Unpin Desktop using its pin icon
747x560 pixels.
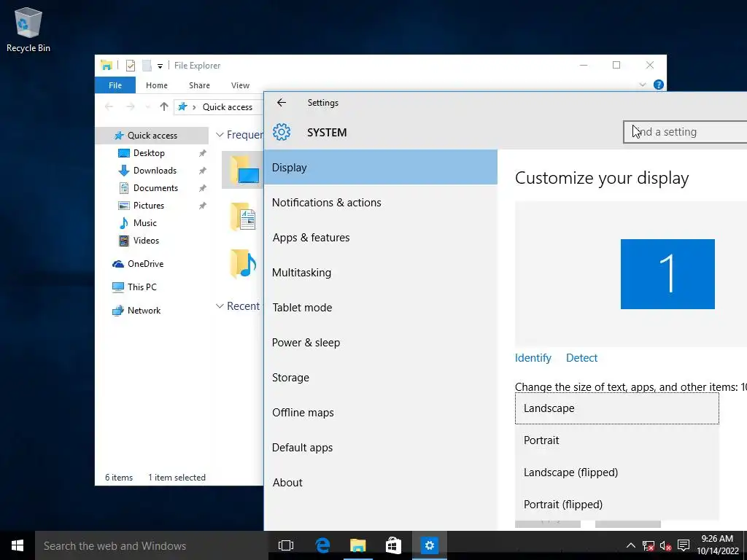(x=203, y=153)
